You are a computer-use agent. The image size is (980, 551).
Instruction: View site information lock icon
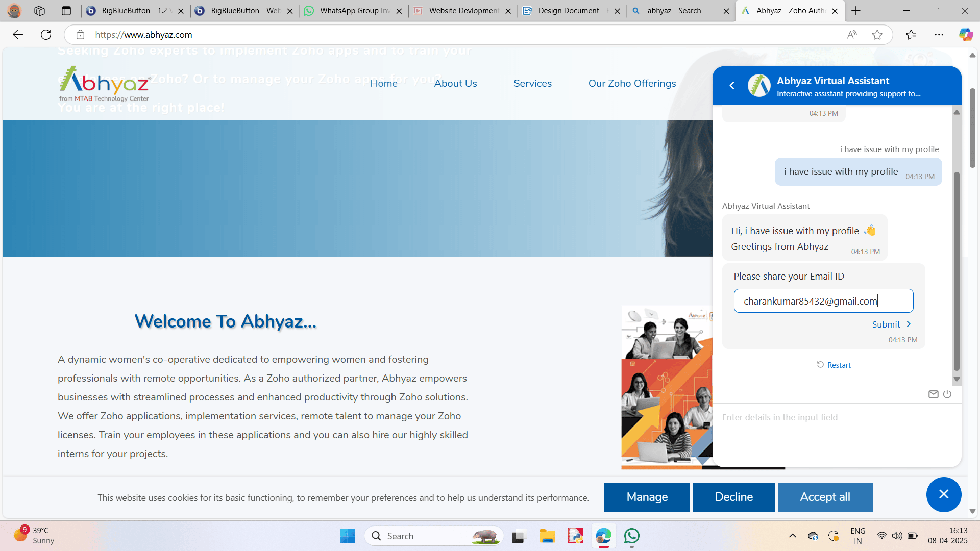click(x=80, y=35)
